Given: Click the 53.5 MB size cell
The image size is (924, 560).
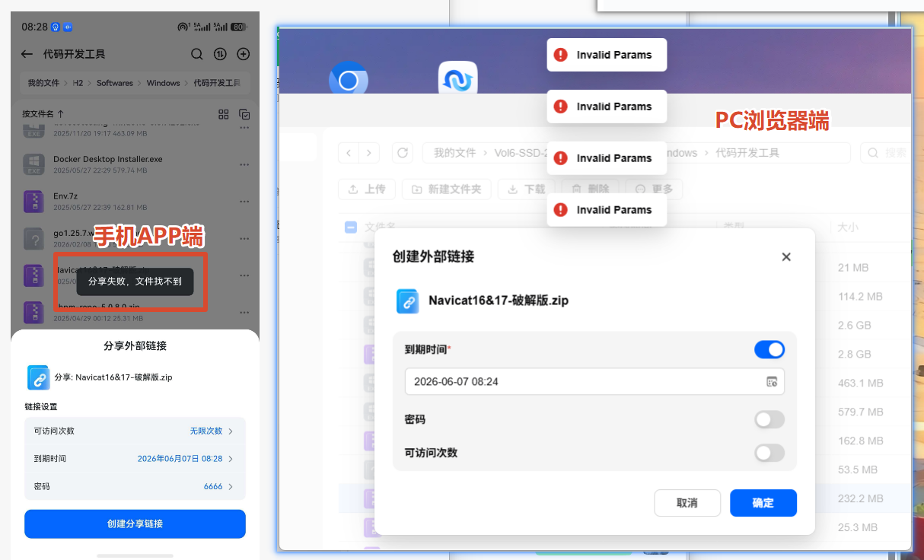Looking at the screenshot, I should [x=858, y=469].
